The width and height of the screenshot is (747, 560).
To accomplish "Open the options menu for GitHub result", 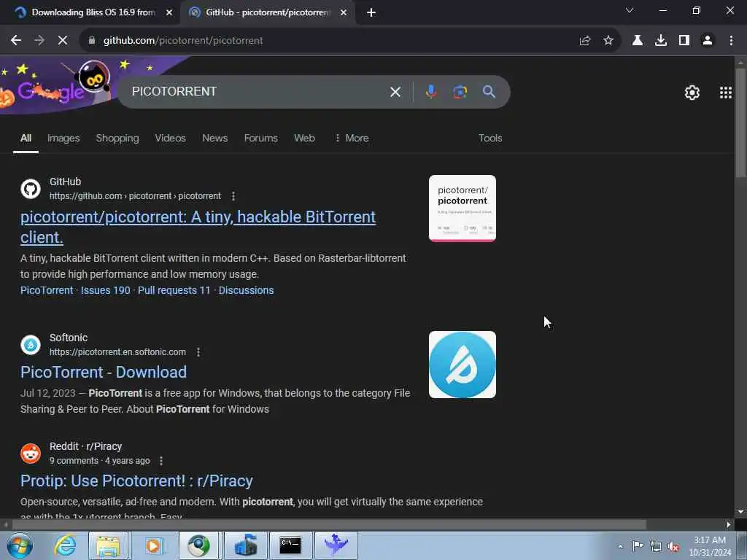I will 233,196.
